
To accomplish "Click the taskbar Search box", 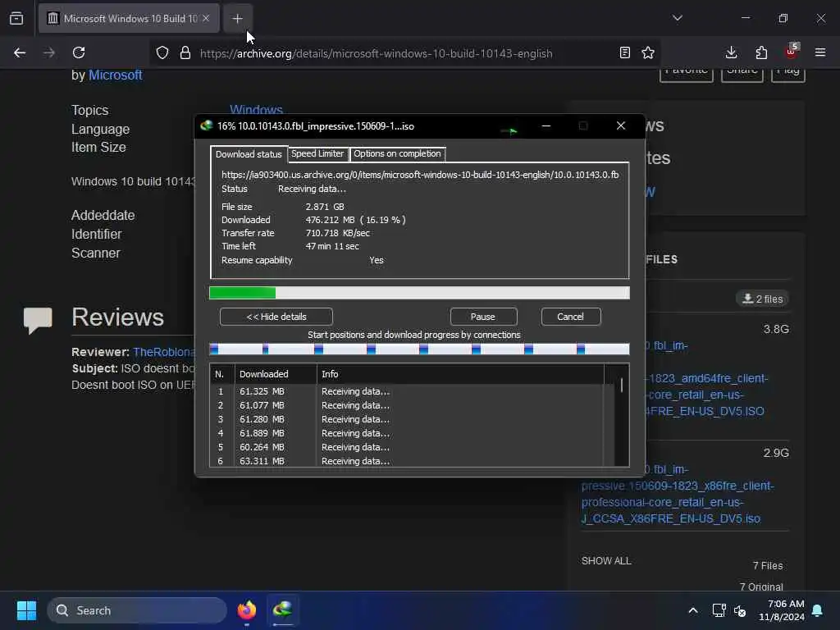I will click(x=137, y=610).
